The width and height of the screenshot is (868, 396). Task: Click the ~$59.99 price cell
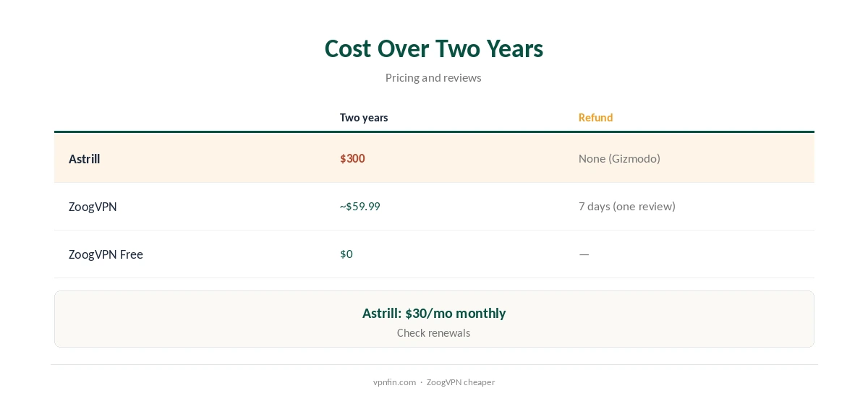pos(360,207)
